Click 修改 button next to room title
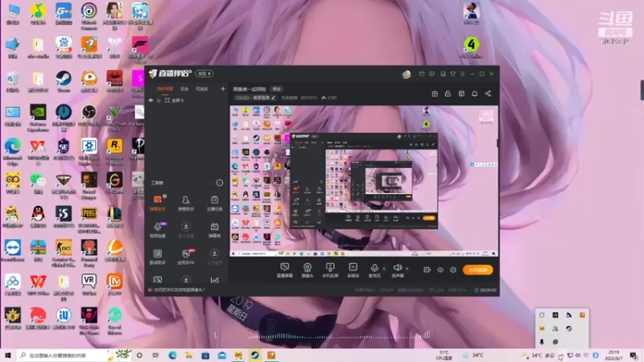The width and height of the screenshot is (644, 362). (277, 88)
